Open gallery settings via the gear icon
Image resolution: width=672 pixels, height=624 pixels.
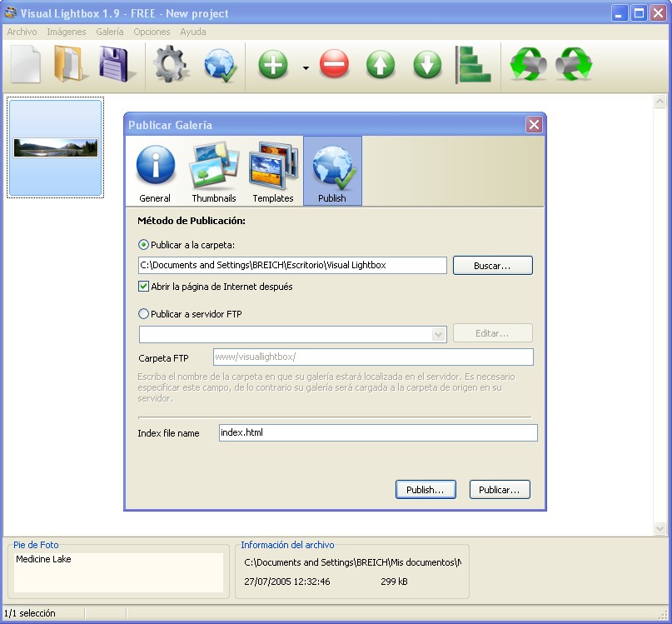pyautogui.click(x=171, y=64)
